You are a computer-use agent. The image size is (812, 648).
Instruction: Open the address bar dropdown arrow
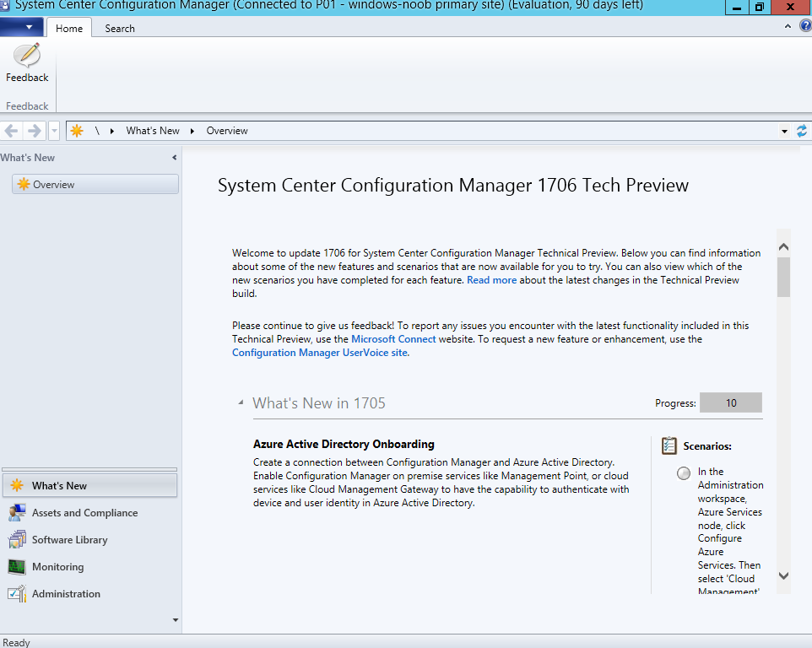coord(784,132)
